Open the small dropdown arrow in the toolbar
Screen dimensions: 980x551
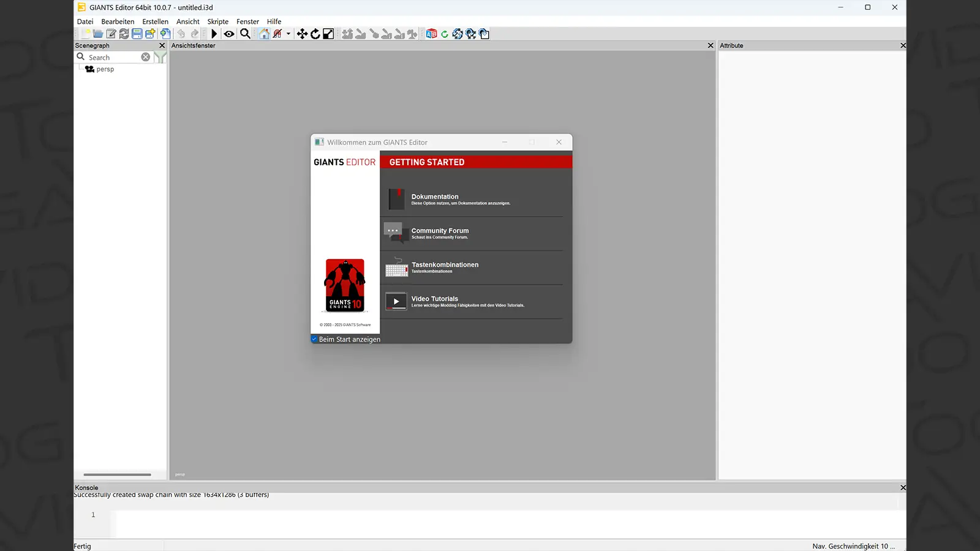[x=288, y=34]
